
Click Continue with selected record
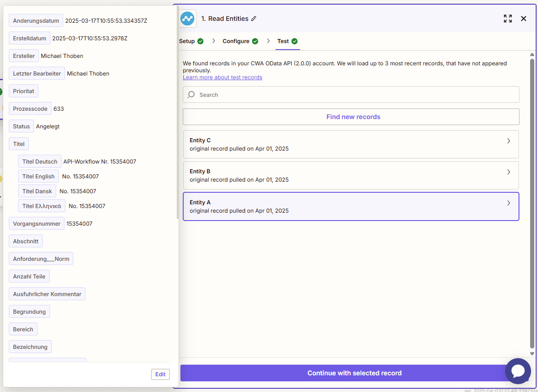point(354,373)
